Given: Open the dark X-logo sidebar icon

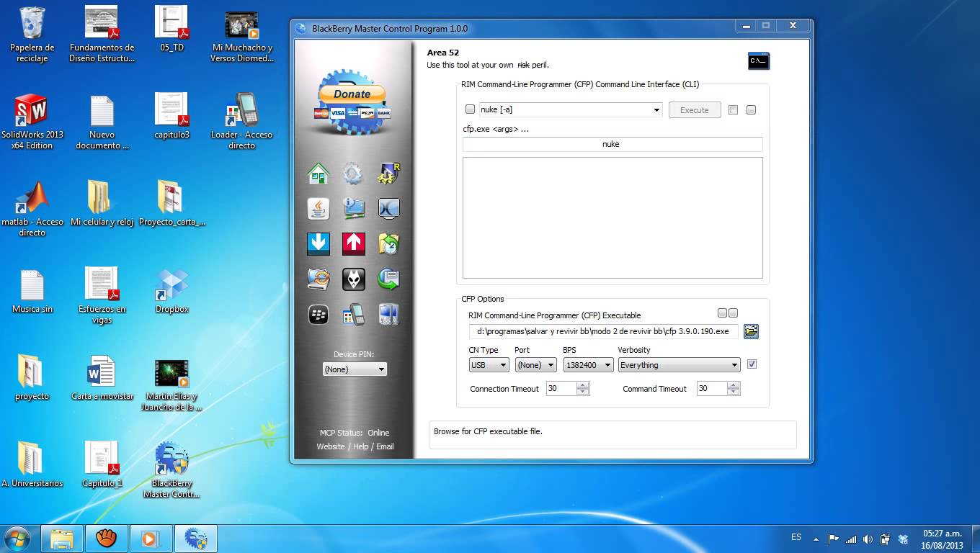Looking at the screenshot, I should (x=388, y=209).
